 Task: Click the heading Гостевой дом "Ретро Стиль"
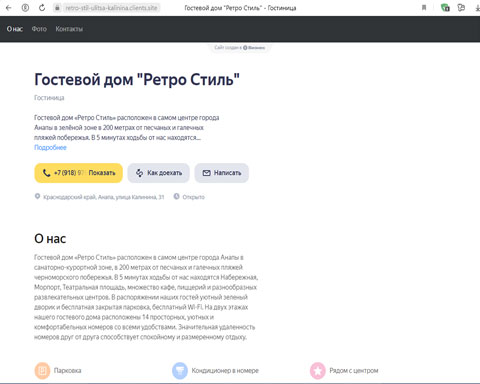[x=137, y=80]
